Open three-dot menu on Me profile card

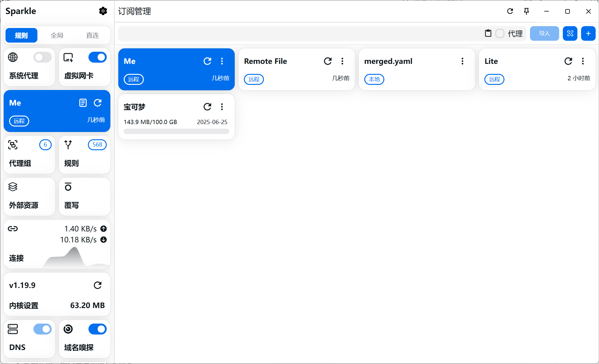222,61
